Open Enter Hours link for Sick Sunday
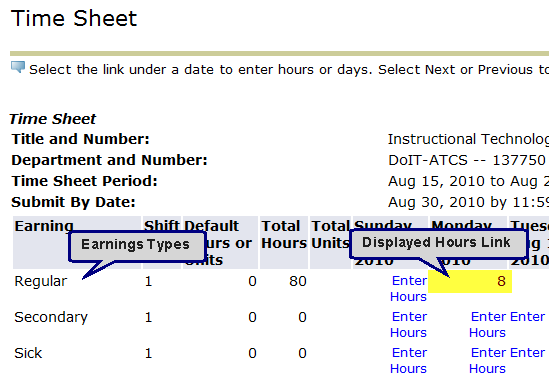 coord(409,360)
